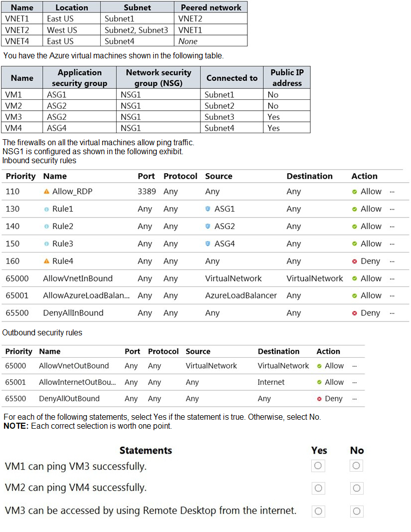Open ellipsis menu for AllowInternetOutBound rule
The image size is (411, 532).
[355, 382]
